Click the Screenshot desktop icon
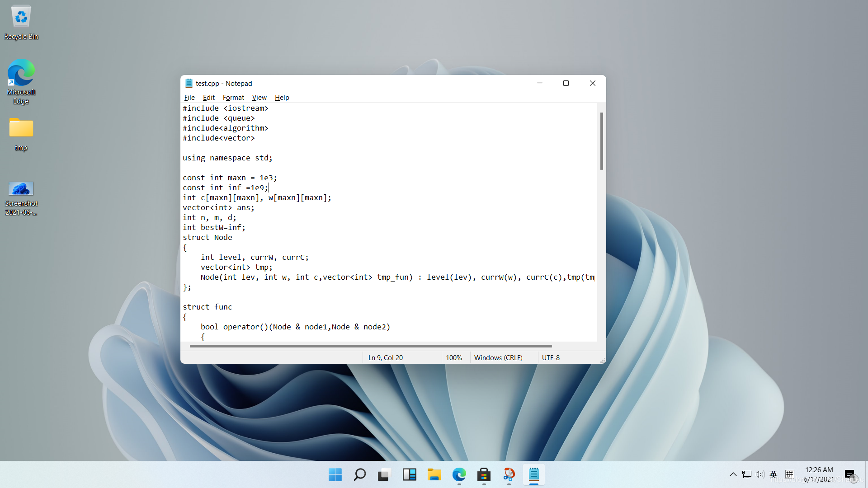This screenshot has width=868, height=488. (21, 189)
